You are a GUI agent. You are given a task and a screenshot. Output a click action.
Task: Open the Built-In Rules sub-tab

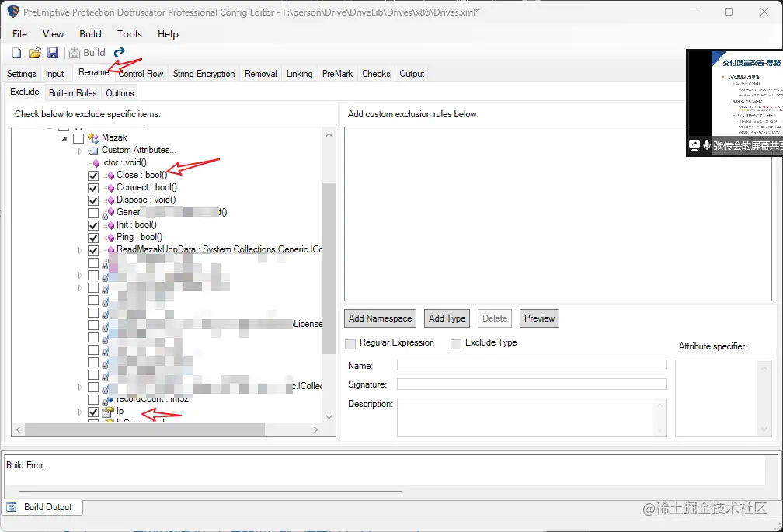(x=73, y=93)
